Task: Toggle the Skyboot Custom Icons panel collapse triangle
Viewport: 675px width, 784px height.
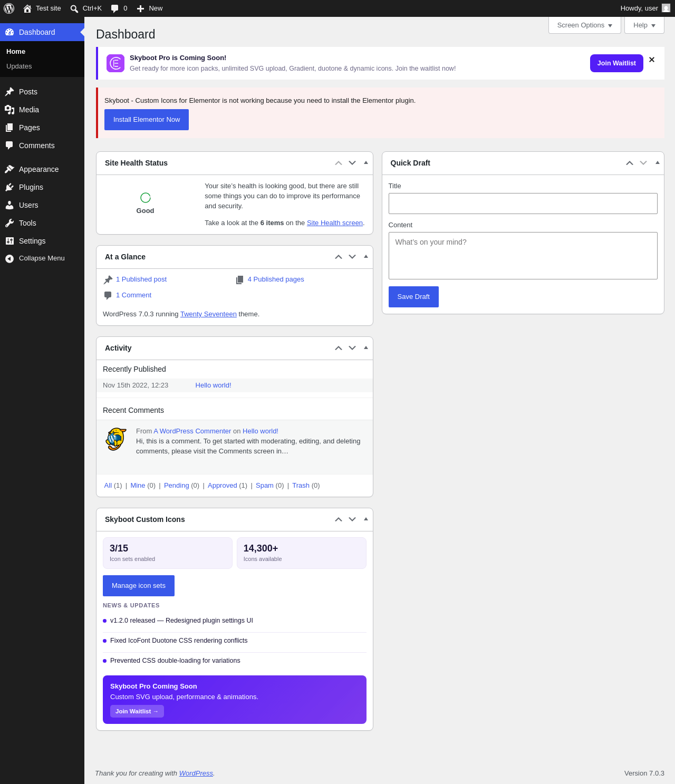Action: click(x=366, y=519)
